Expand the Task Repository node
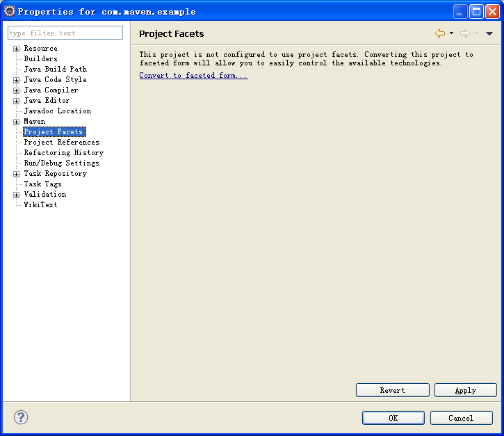504x436 pixels. coord(17,174)
